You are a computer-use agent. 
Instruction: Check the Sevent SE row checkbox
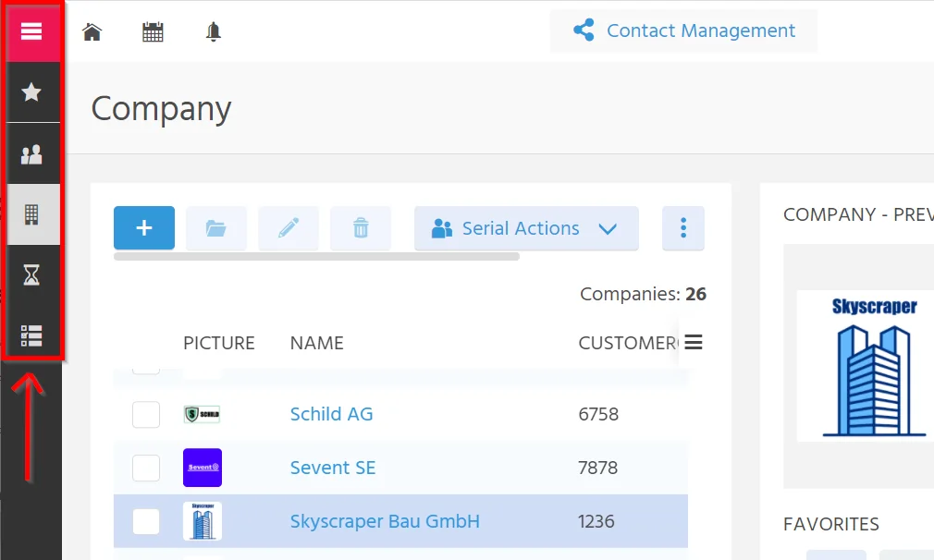pos(146,468)
